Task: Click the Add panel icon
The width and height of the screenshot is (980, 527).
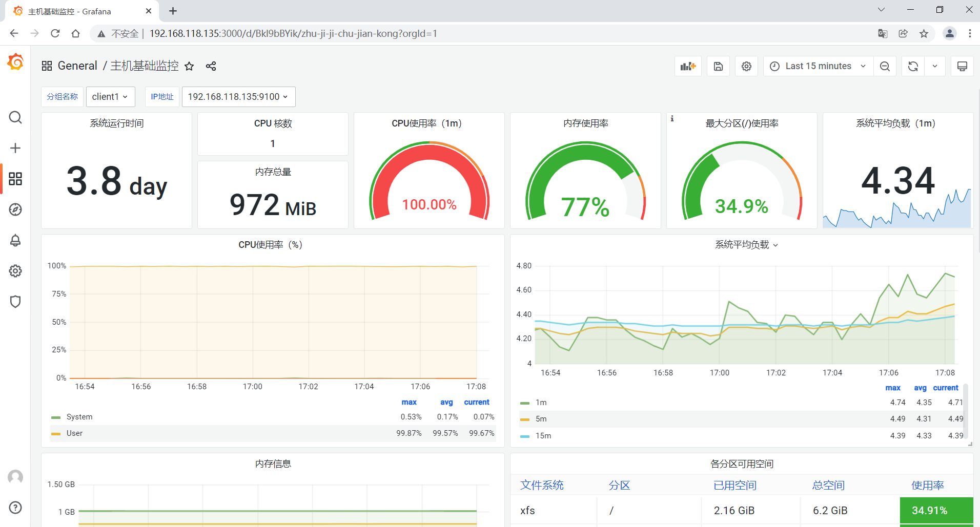Action: 688,66
